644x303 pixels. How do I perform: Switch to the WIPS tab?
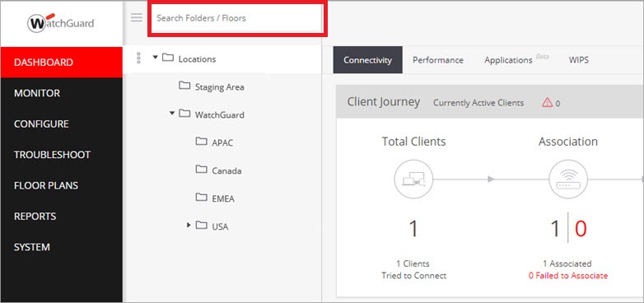[x=578, y=60]
